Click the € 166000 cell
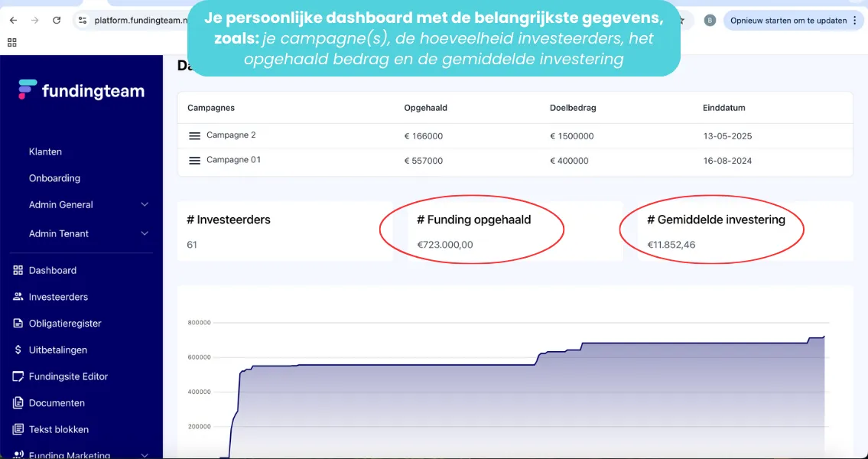This screenshot has height=459, width=868. (x=424, y=136)
